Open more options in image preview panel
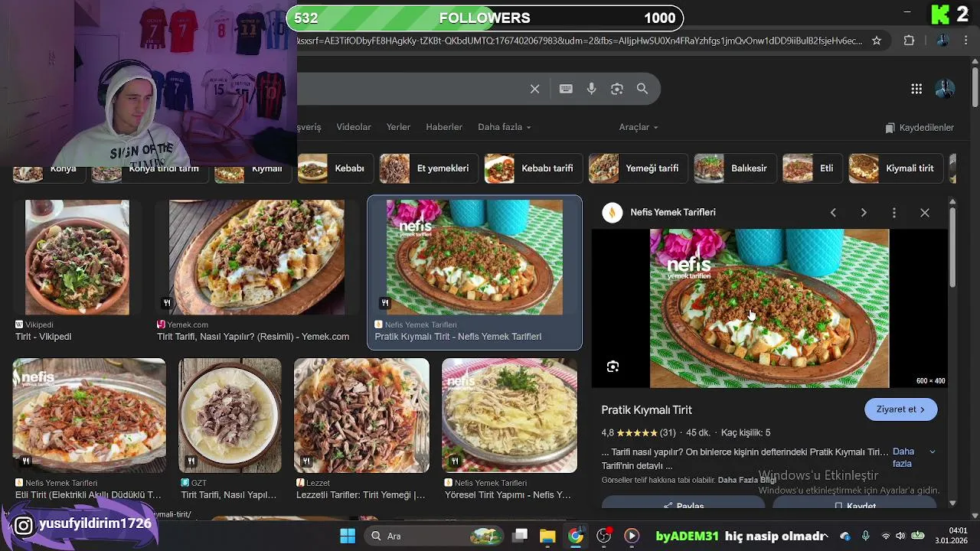This screenshot has width=980, height=551. tap(894, 213)
